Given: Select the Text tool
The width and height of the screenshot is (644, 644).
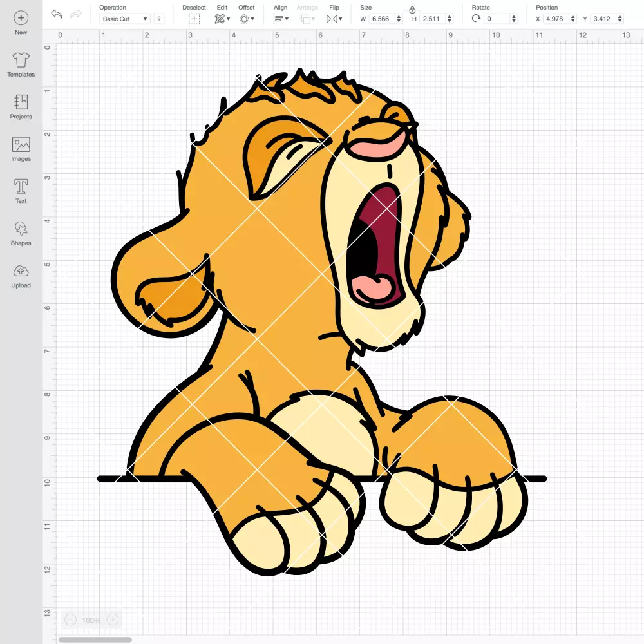Looking at the screenshot, I should [21, 191].
